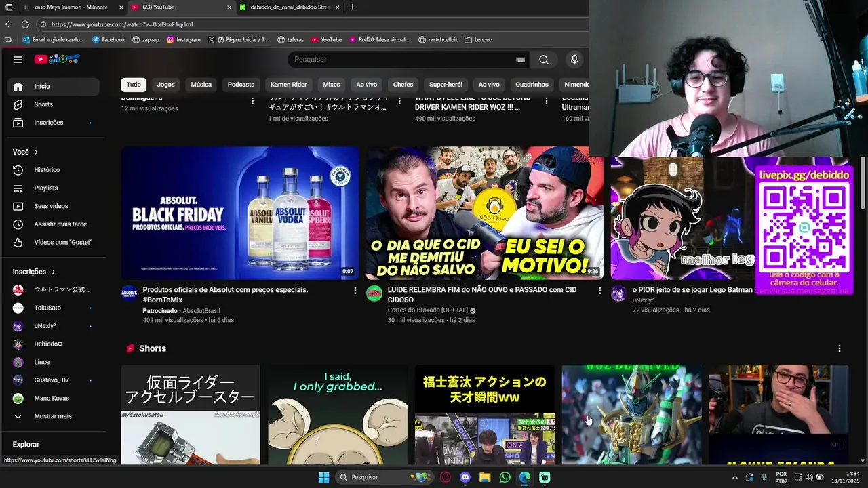Open the Shorts section more options menu

click(840, 348)
